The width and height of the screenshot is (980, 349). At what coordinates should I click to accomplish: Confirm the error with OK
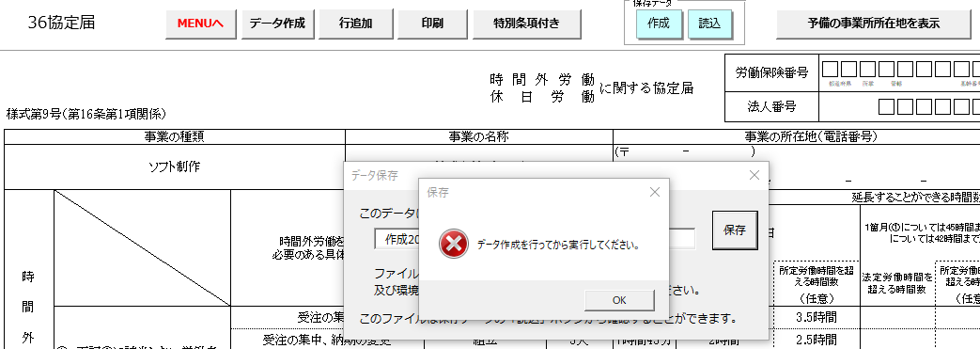click(x=619, y=300)
